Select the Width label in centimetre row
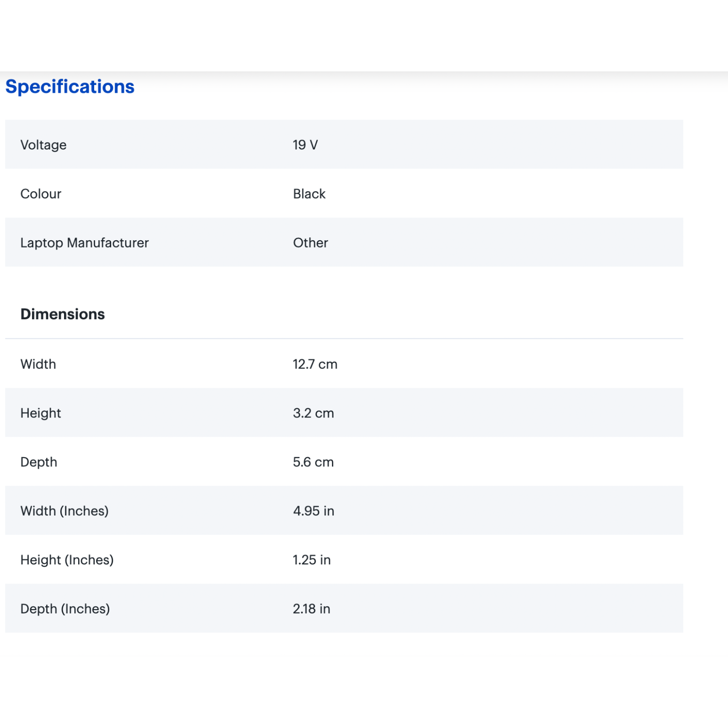Viewport: 728px width, 728px height. [38, 364]
